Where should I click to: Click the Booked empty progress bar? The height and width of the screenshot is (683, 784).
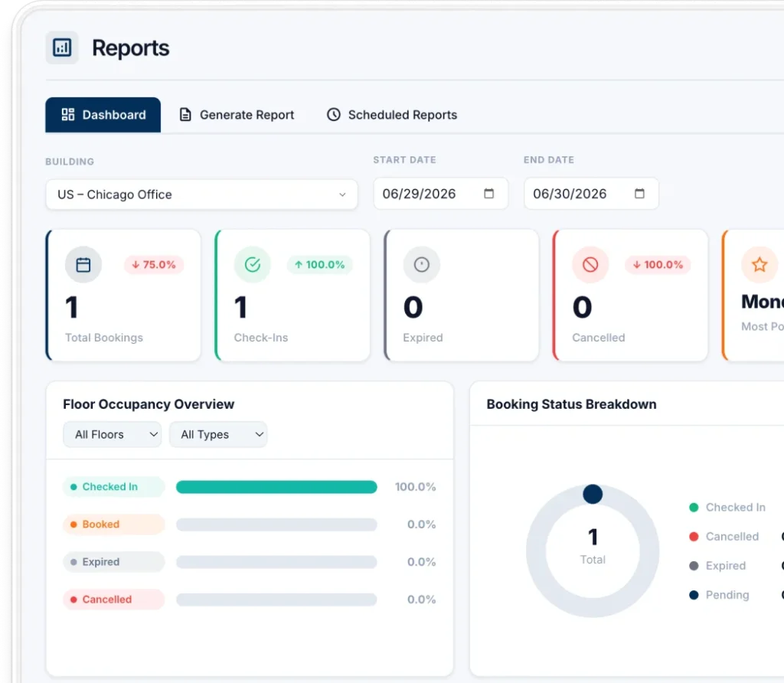pos(276,525)
